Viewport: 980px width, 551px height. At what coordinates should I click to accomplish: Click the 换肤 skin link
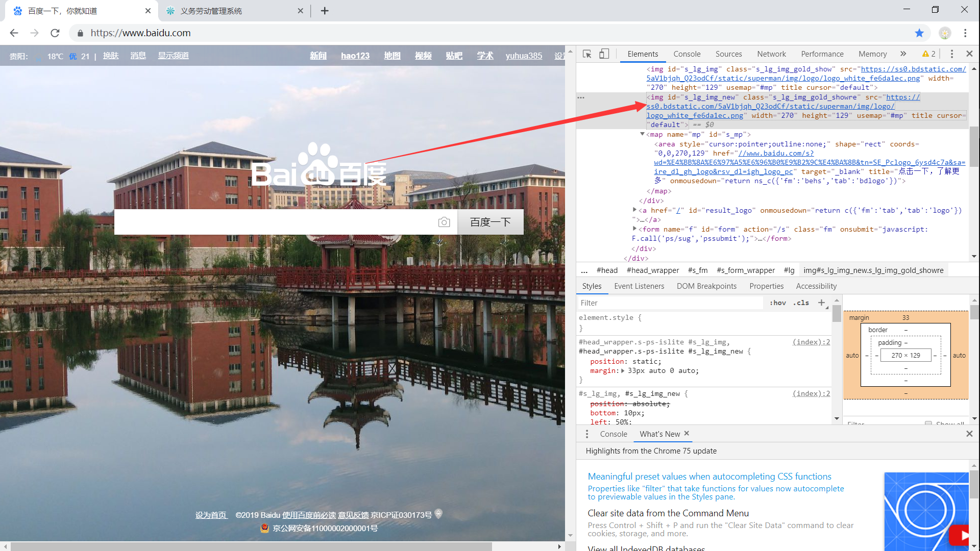(x=111, y=56)
